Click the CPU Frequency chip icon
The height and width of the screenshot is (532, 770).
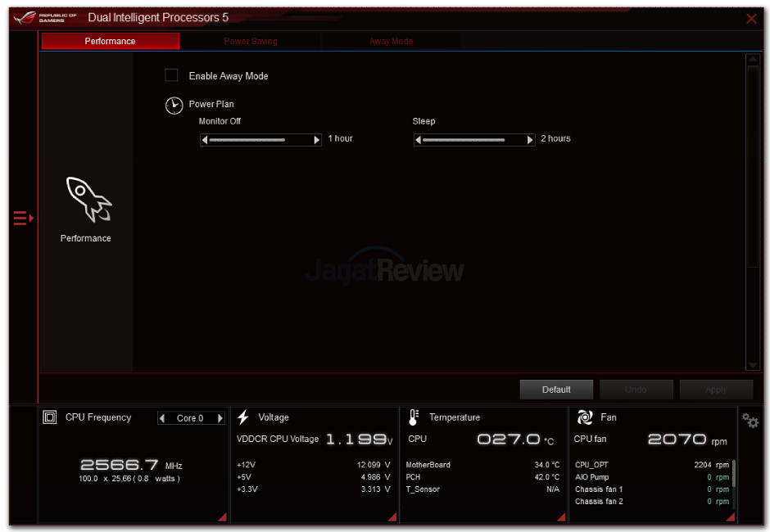coord(51,417)
